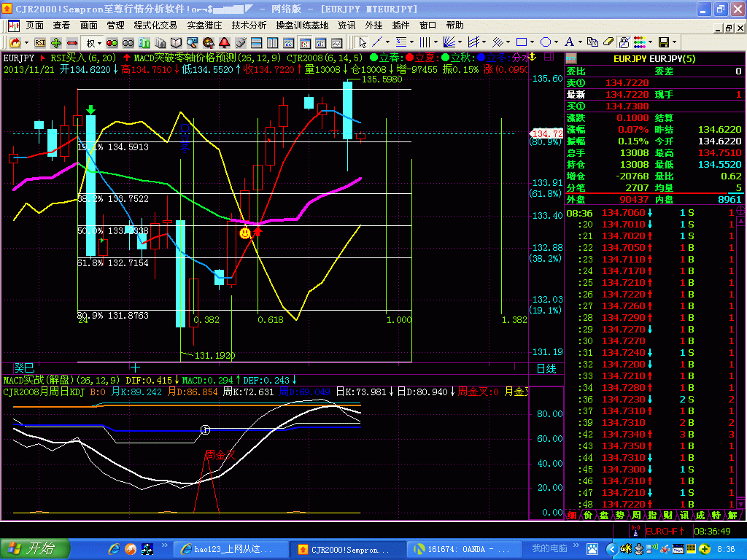This screenshot has width=747, height=560.
Task: Toggle the drawing lock icon
Action: 624,43
